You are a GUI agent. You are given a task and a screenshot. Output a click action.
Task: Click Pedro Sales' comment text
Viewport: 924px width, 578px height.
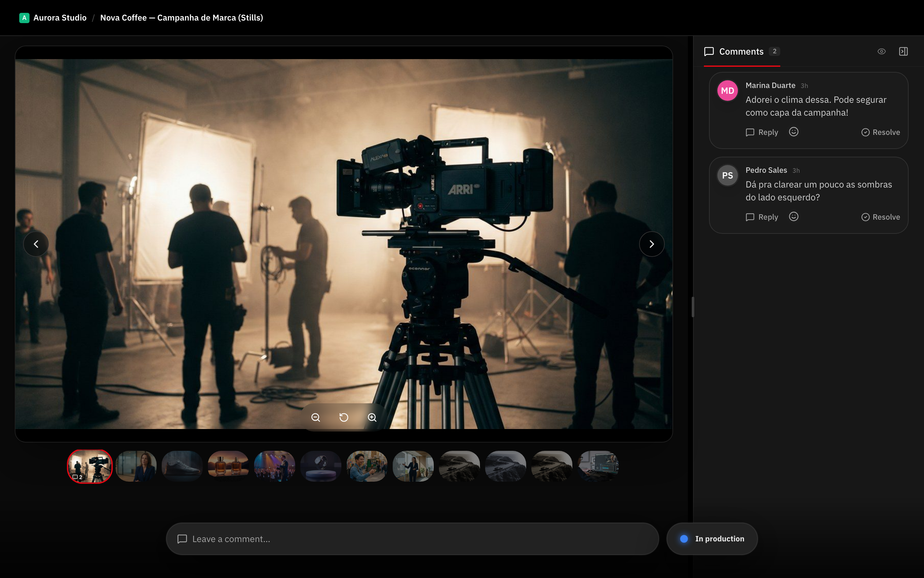(819, 191)
